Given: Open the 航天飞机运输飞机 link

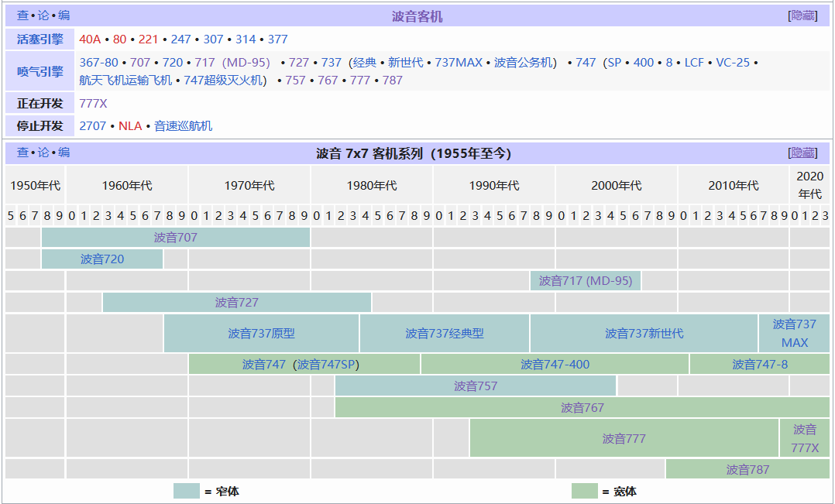Looking at the screenshot, I should (x=125, y=81).
